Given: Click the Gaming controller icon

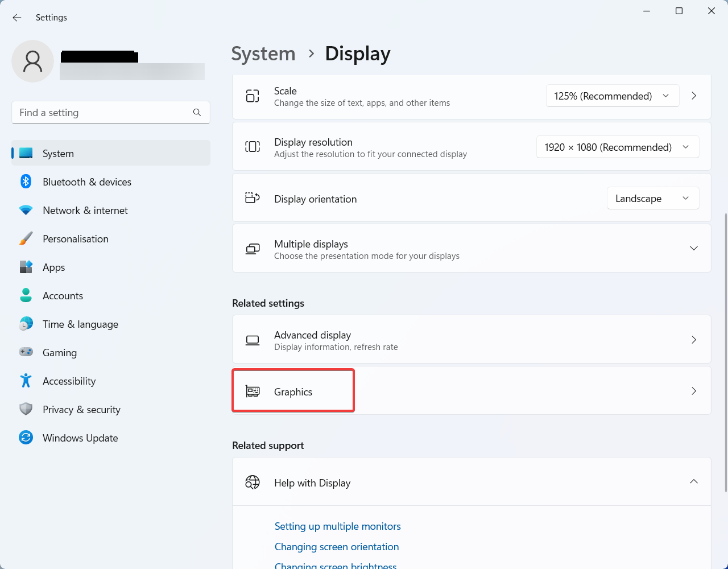Looking at the screenshot, I should (26, 352).
